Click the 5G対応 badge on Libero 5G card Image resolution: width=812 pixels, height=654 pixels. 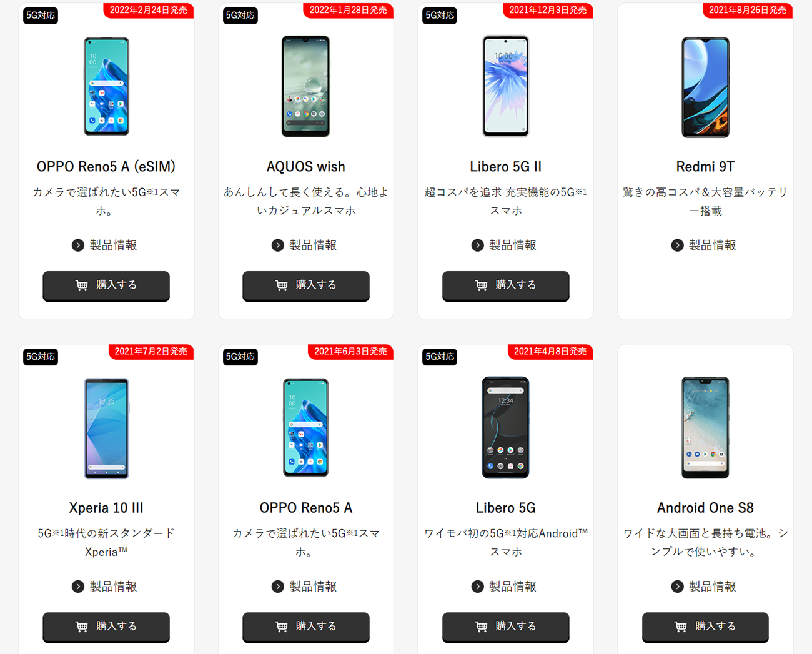pyautogui.click(x=440, y=357)
